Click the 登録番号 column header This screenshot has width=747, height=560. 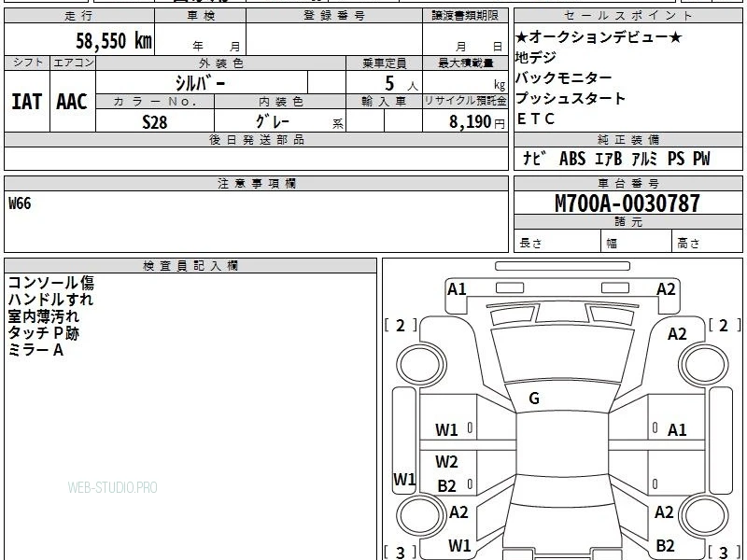pos(334,15)
